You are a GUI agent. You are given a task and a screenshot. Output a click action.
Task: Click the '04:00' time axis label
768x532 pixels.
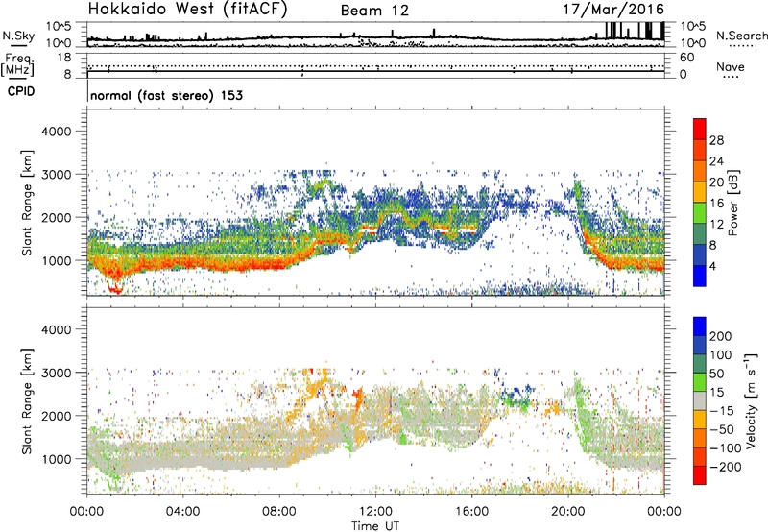[x=182, y=512]
